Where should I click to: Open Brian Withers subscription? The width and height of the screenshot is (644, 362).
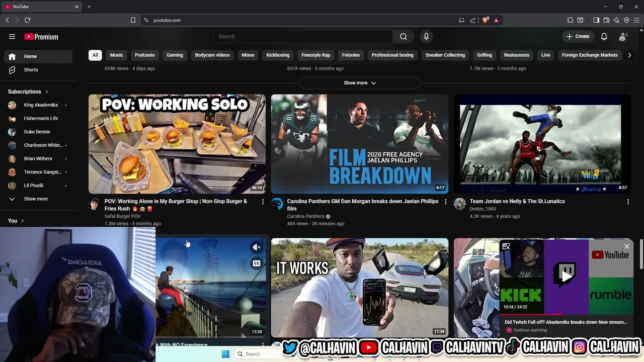click(38, 159)
